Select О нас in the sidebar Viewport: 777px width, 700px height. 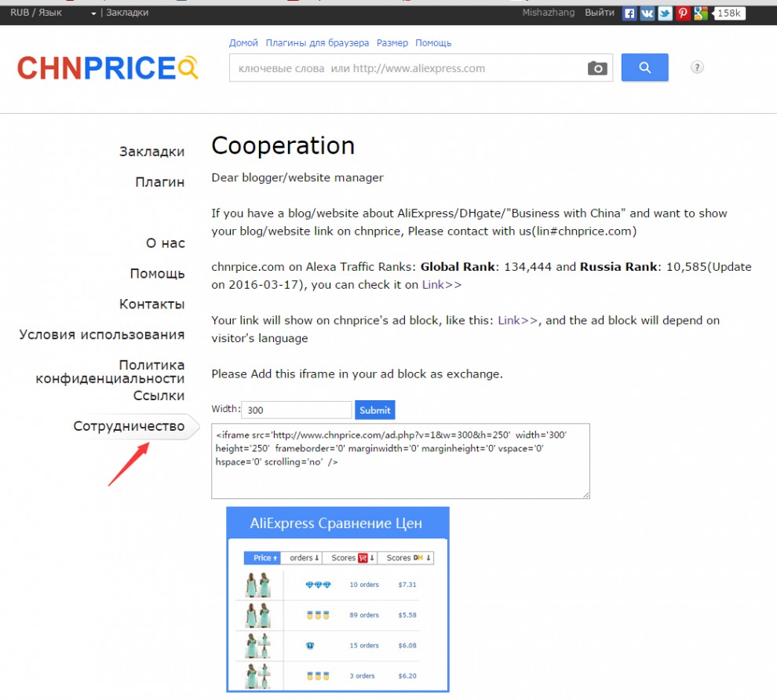click(x=165, y=243)
